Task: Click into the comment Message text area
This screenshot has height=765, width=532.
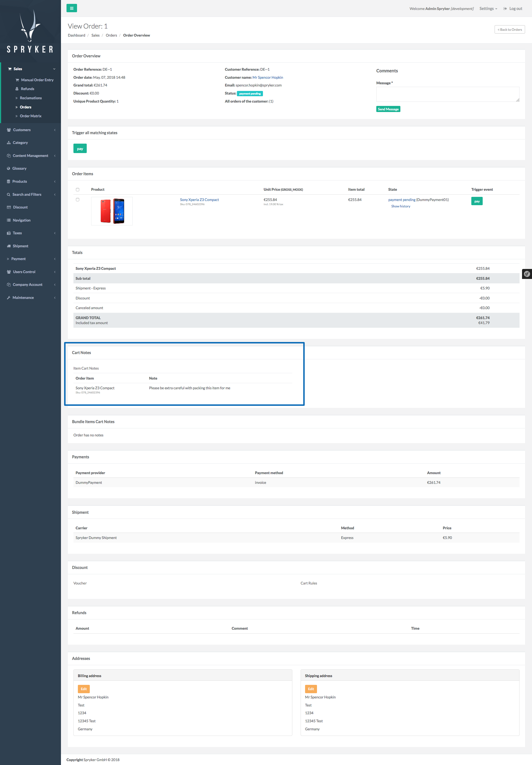Action: (447, 94)
